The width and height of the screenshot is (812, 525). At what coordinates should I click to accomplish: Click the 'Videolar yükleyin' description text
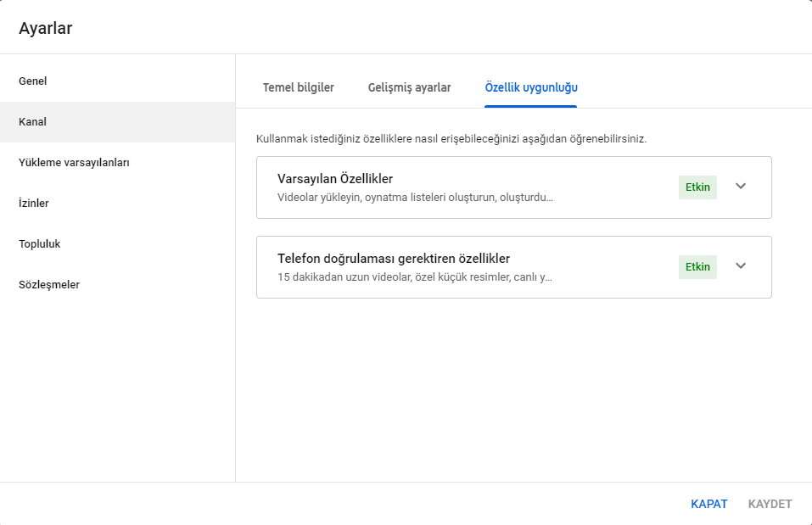tap(415, 198)
